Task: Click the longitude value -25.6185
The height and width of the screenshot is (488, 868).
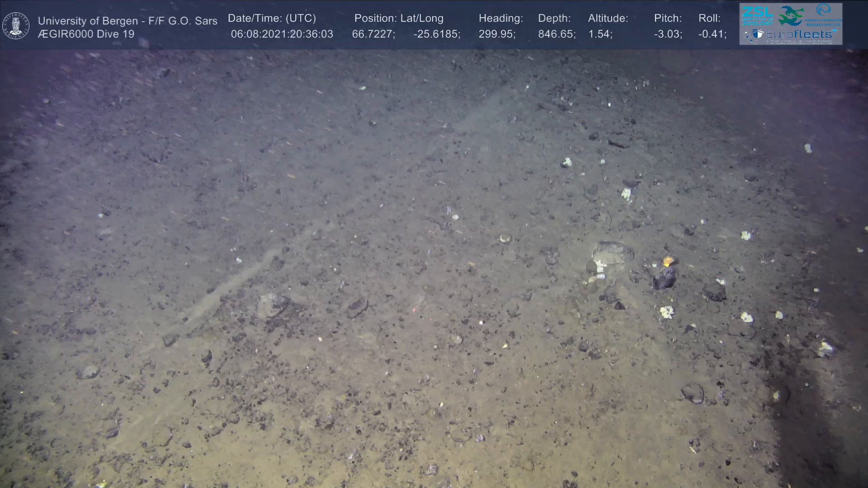Action: pyautogui.click(x=436, y=34)
